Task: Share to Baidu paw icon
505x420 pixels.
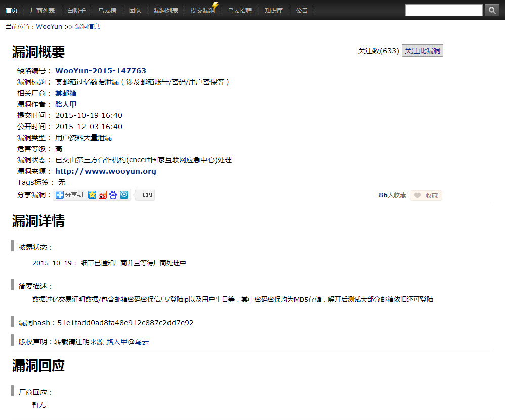Action: [113, 195]
